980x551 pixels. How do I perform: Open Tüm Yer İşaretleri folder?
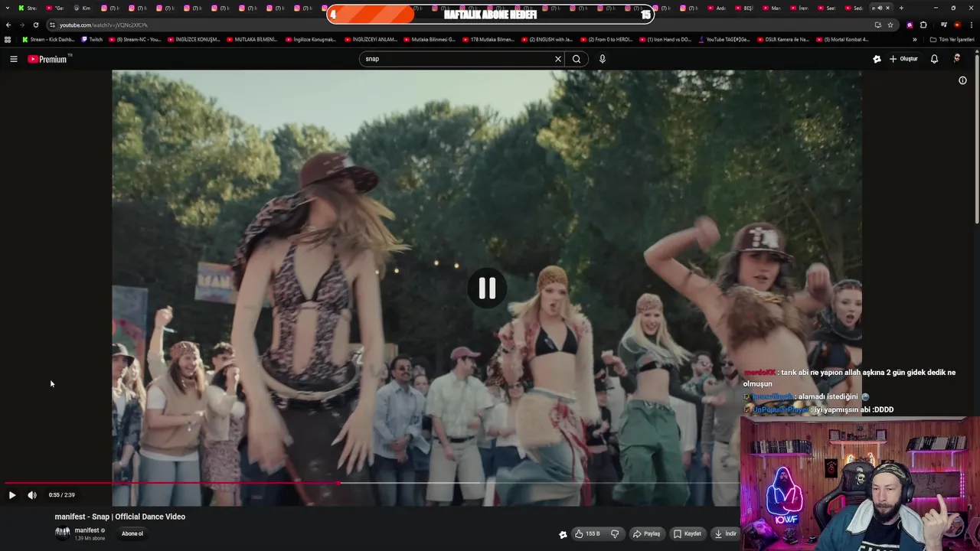pyautogui.click(x=952, y=39)
